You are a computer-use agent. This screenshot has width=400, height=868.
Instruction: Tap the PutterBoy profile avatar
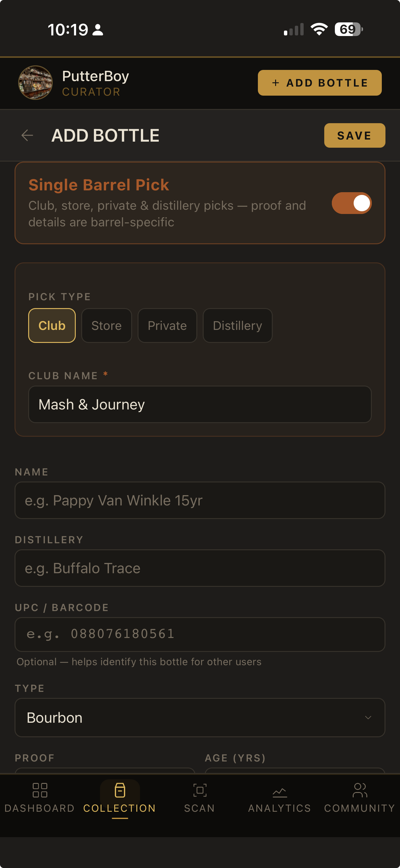(35, 83)
